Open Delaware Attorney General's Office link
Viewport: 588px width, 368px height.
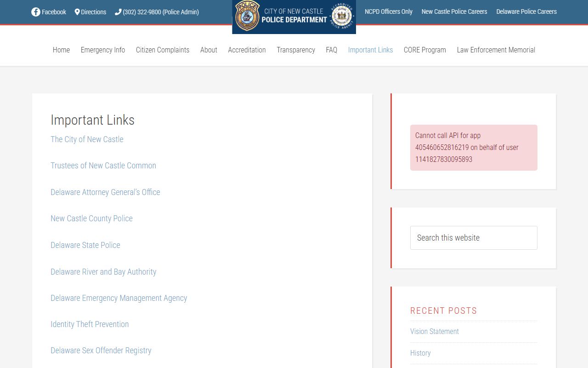[105, 192]
